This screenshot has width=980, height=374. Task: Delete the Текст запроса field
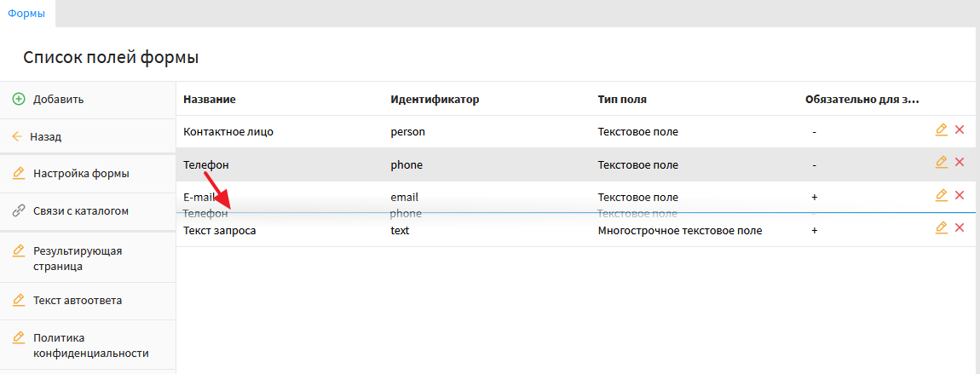click(960, 227)
